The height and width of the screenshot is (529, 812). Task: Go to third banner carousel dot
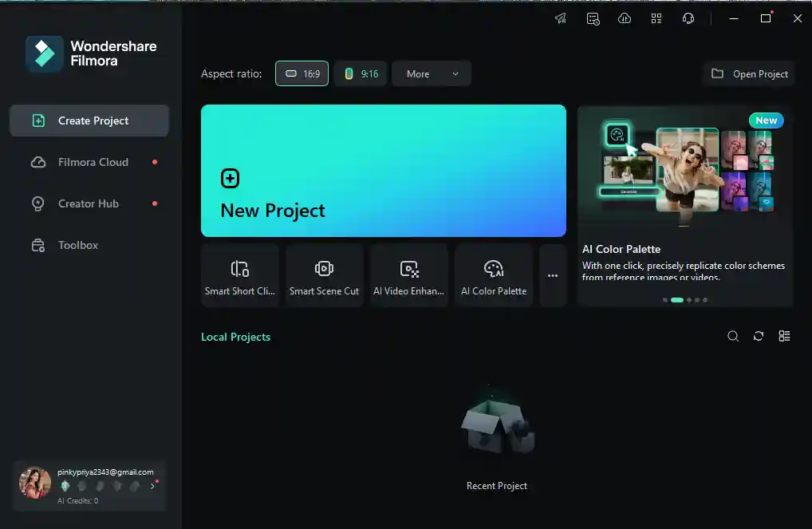point(689,300)
